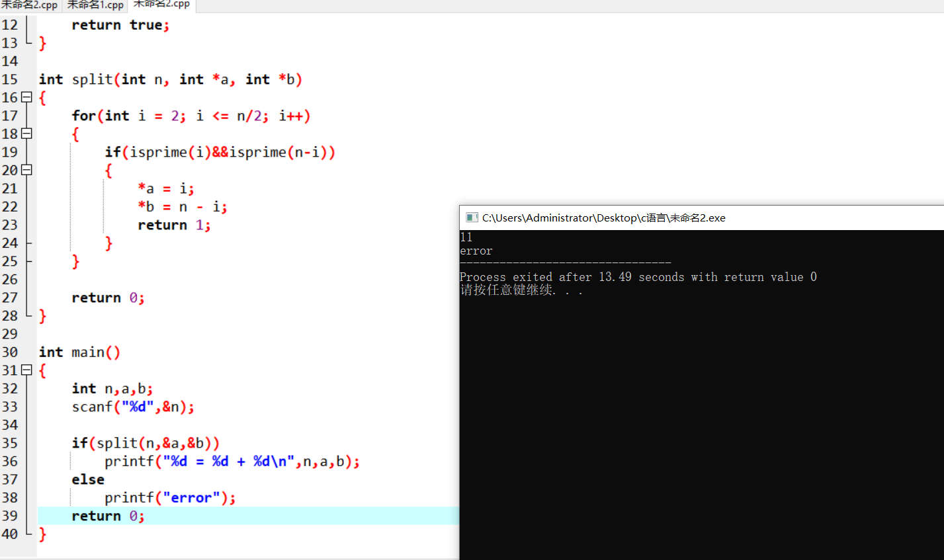Screen dimensions: 944x560
Task: Click the 'for(int i = 2; i <= n/2; i++)' line
Action: point(191,116)
